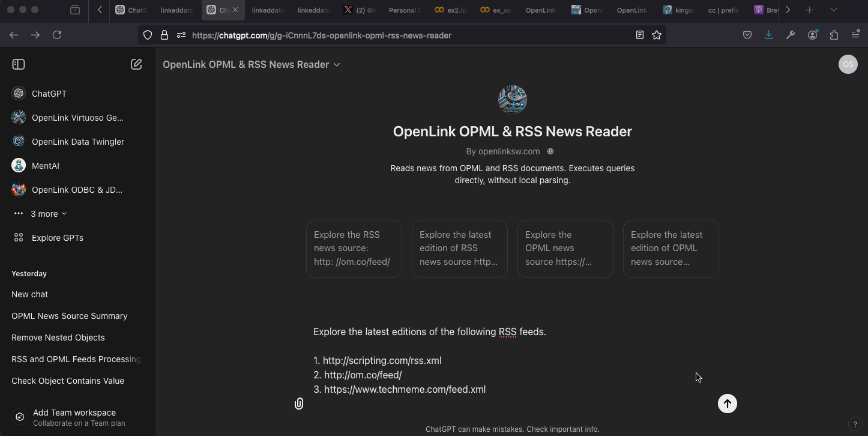The width and height of the screenshot is (868, 436).
Task: Open the browser hamburger application menu
Action: [x=855, y=35]
